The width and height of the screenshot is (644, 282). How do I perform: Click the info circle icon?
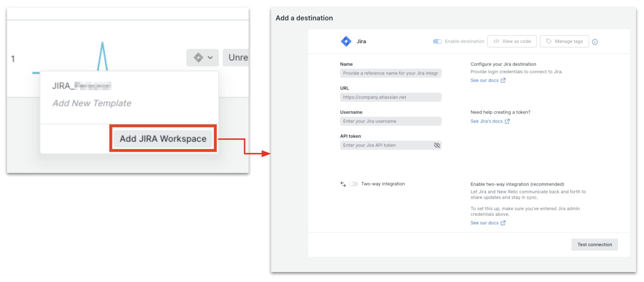click(x=595, y=42)
